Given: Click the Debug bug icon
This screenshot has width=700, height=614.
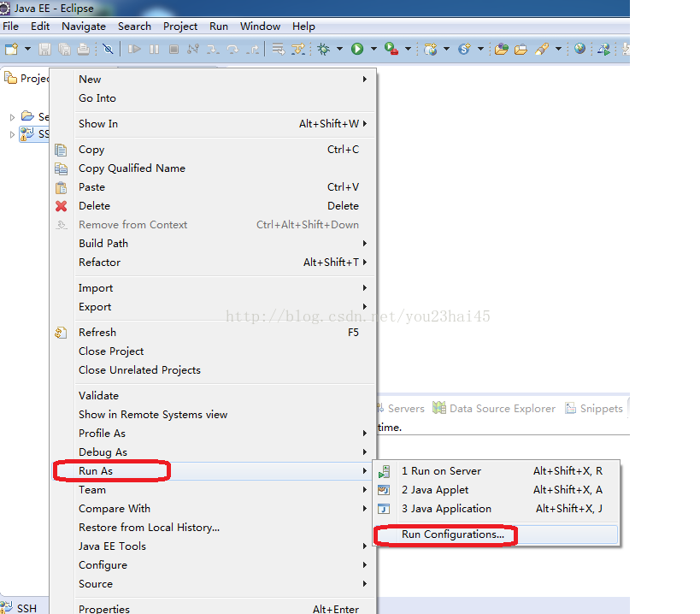Looking at the screenshot, I should click(323, 49).
